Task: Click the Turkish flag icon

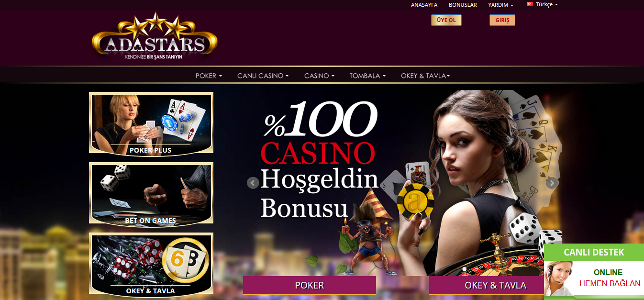Action: coord(530,4)
